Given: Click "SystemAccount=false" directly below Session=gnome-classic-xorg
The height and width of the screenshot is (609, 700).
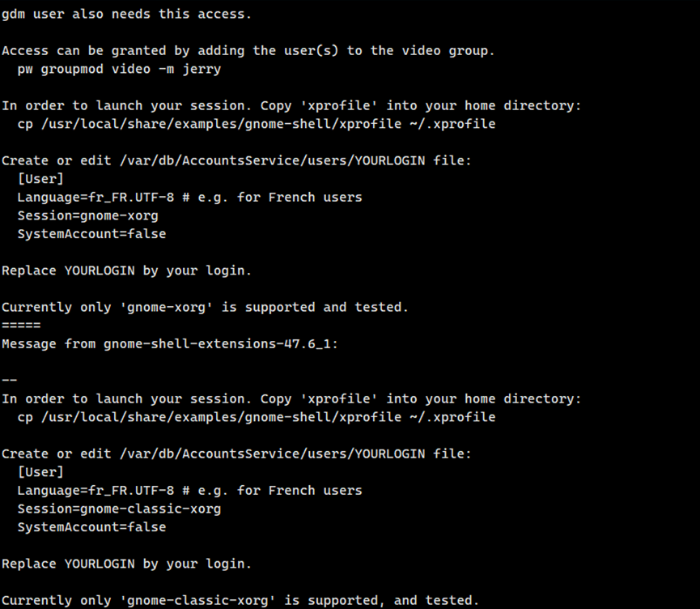Looking at the screenshot, I should [x=91, y=526].
